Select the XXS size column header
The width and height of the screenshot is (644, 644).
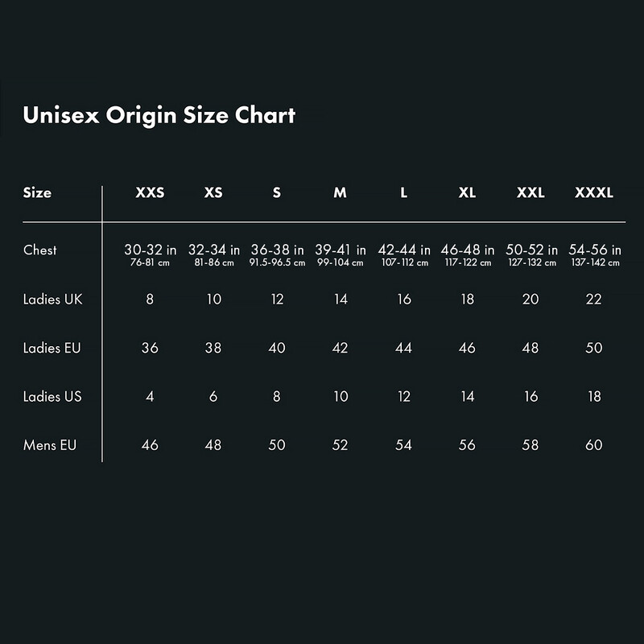150,193
